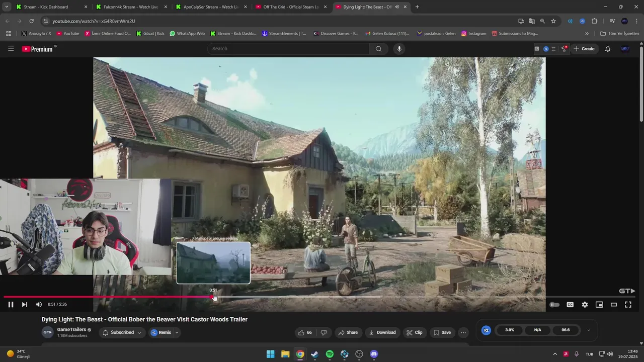Toggle the autoplay switch
The height and width of the screenshot is (362, 644).
pos(554,305)
